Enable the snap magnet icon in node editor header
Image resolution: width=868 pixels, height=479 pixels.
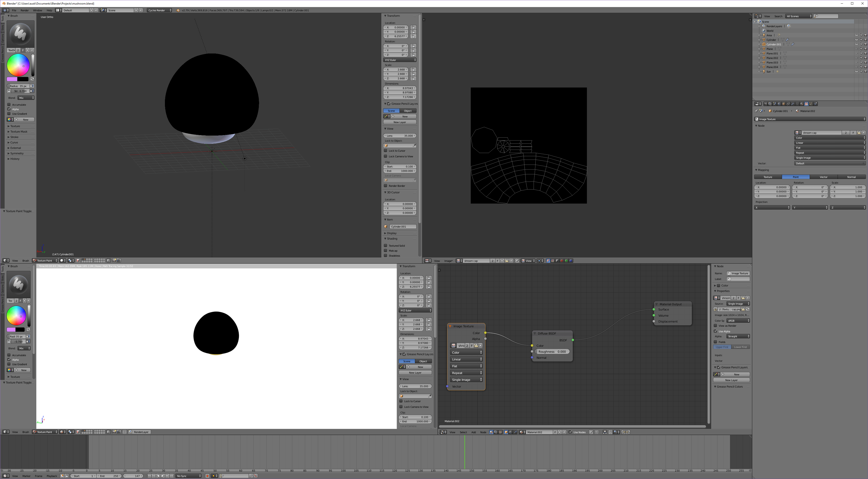pyautogui.click(x=611, y=433)
